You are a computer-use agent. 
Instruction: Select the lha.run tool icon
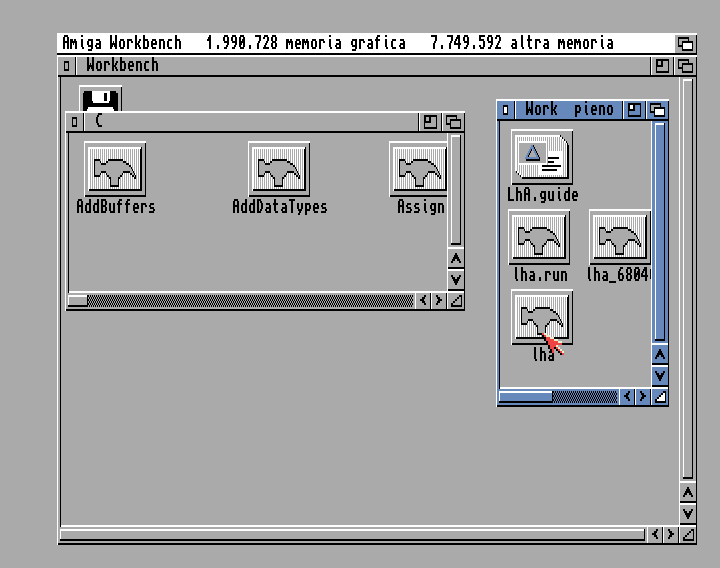coord(539,237)
